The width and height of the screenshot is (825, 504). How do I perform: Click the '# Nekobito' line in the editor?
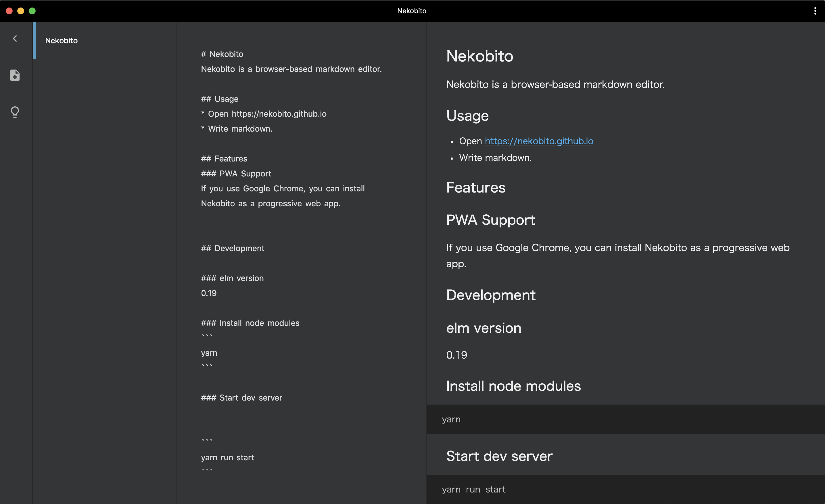click(x=222, y=54)
